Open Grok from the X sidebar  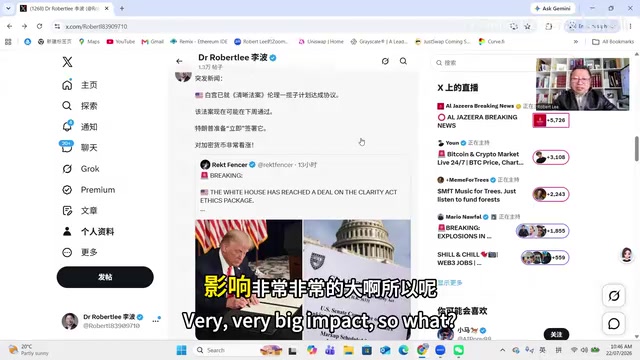[80, 169]
